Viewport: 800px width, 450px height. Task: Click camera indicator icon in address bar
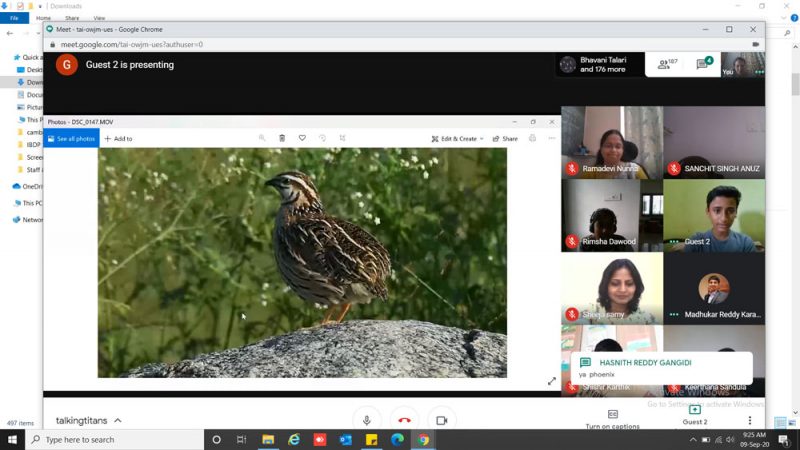click(x=756, y=44)
